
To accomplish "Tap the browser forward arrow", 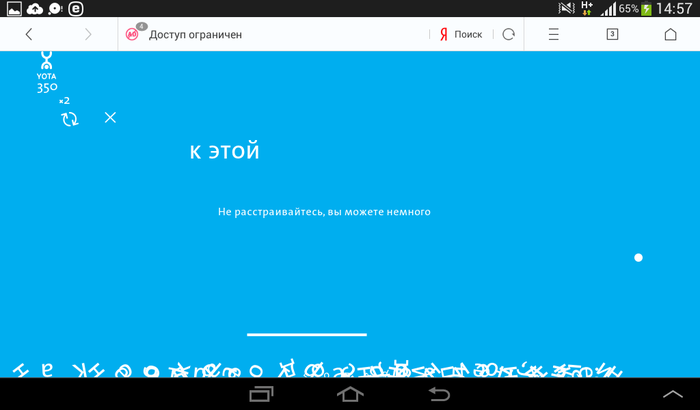I will point(88,34).
